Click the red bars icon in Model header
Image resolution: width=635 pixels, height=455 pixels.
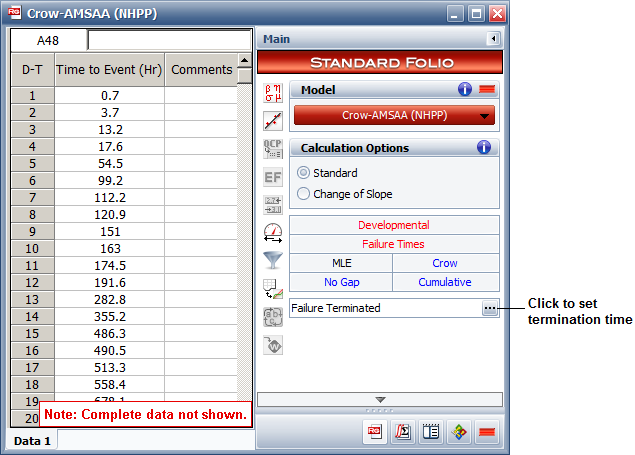coord(485,90)
